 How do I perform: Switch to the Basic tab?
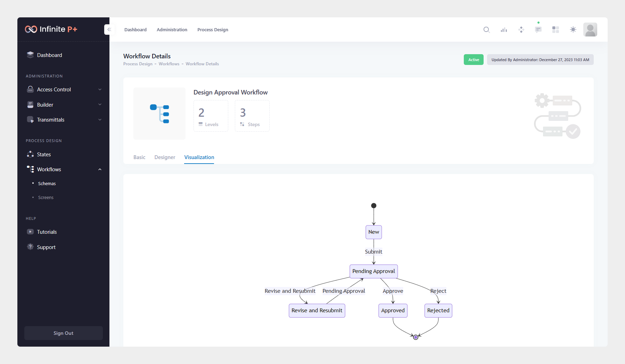(x=139, y=157)
